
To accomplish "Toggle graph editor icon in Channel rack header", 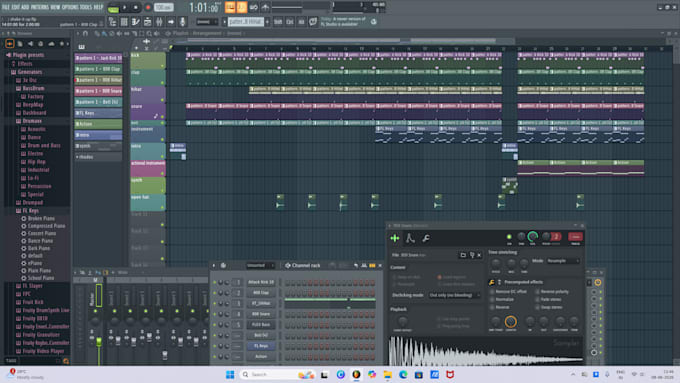I will point(364,265).
